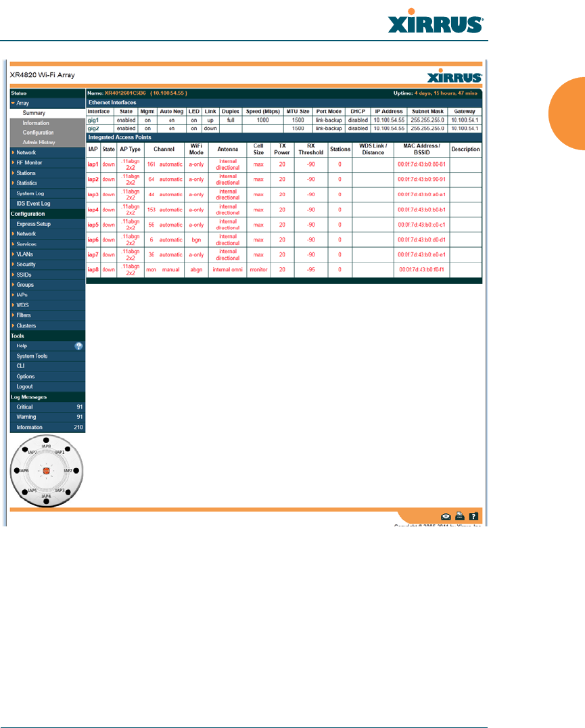Click the Configuration submenu under Array
The height and width of the screenshot is (728, 585).
click(38, 133)
